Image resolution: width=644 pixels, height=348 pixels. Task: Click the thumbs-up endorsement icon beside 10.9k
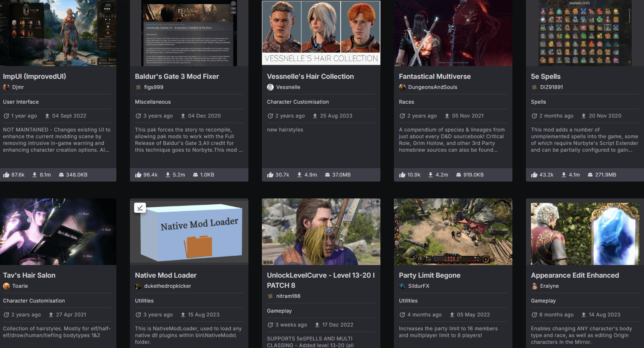click(x=402, y=174)
